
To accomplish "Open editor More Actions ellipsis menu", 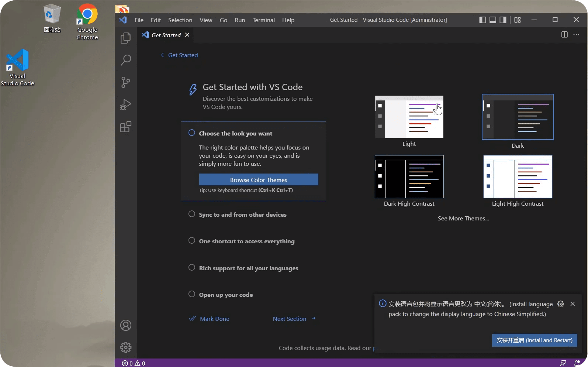I will [x=576, y=35].
